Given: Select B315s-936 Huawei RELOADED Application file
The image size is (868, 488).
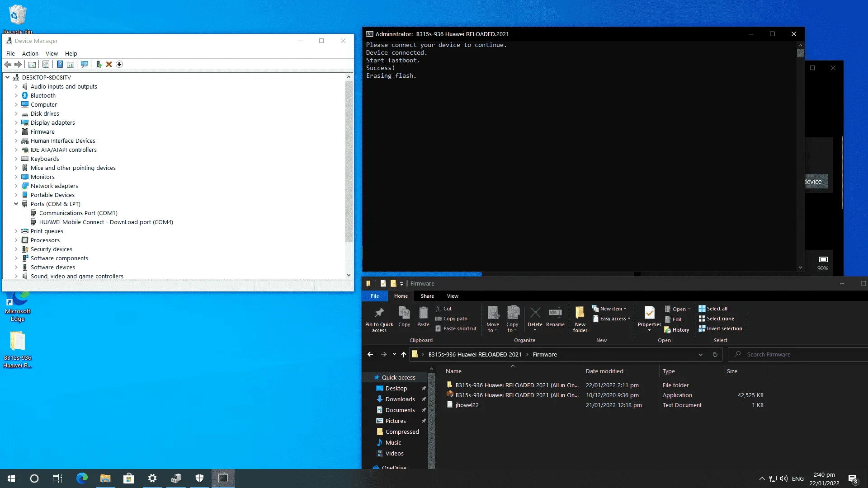Looking at the screenshot, I should point(517,395).
